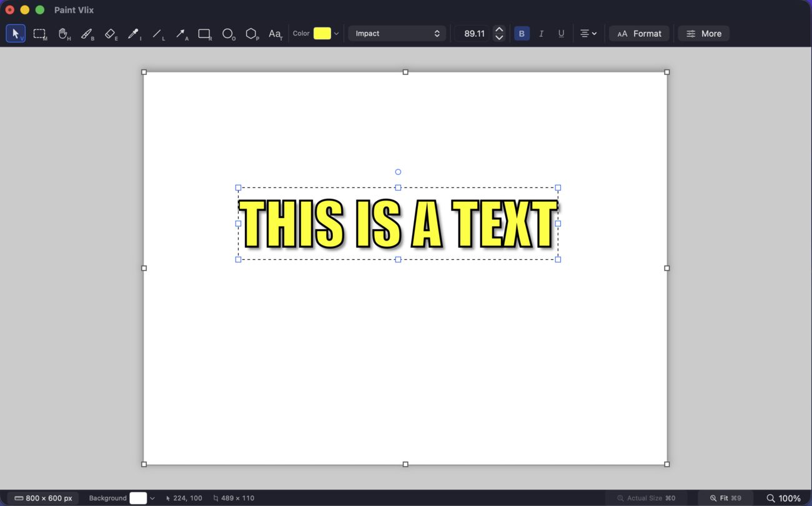Image resolution: width=812 pixels, height=506 pixels.
Task: Choose the polygon shape tool
Action: point(252,34)
